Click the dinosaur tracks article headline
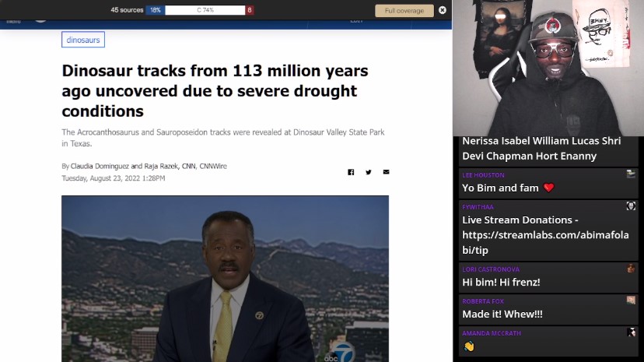 point(215,90)
